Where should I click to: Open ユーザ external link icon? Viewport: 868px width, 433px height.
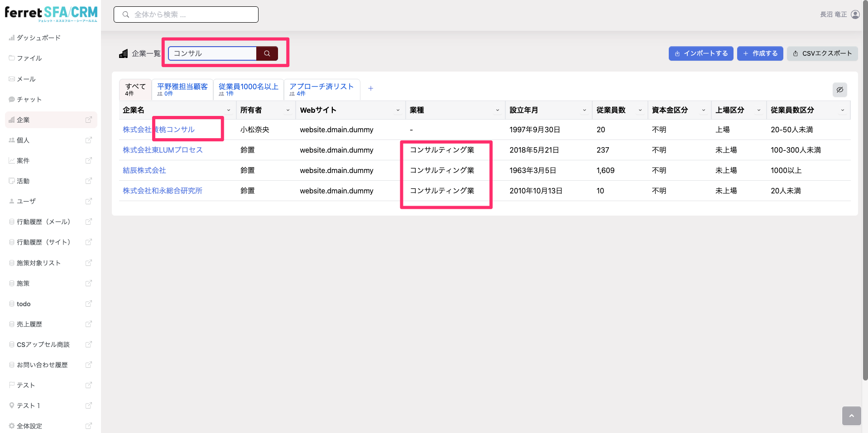pos(89,201)
